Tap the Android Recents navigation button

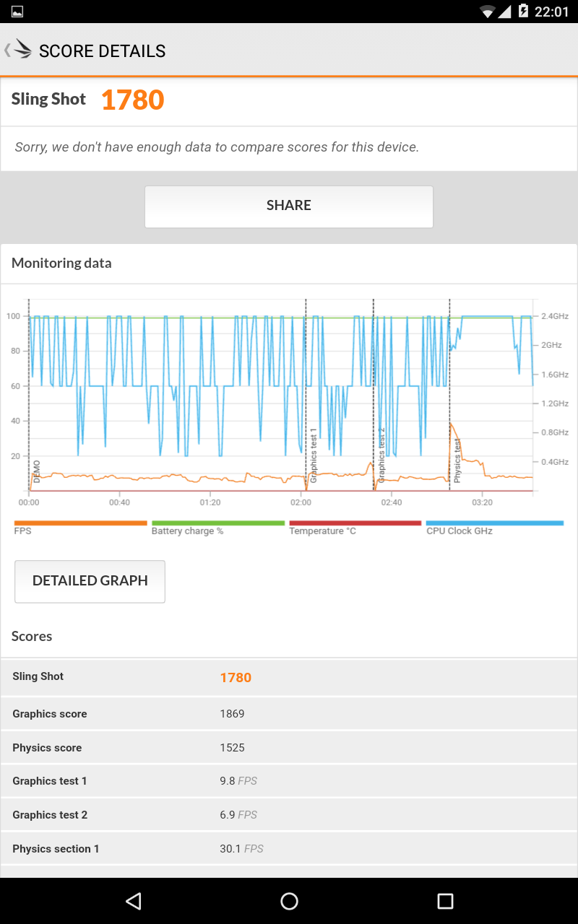(445, 900)
